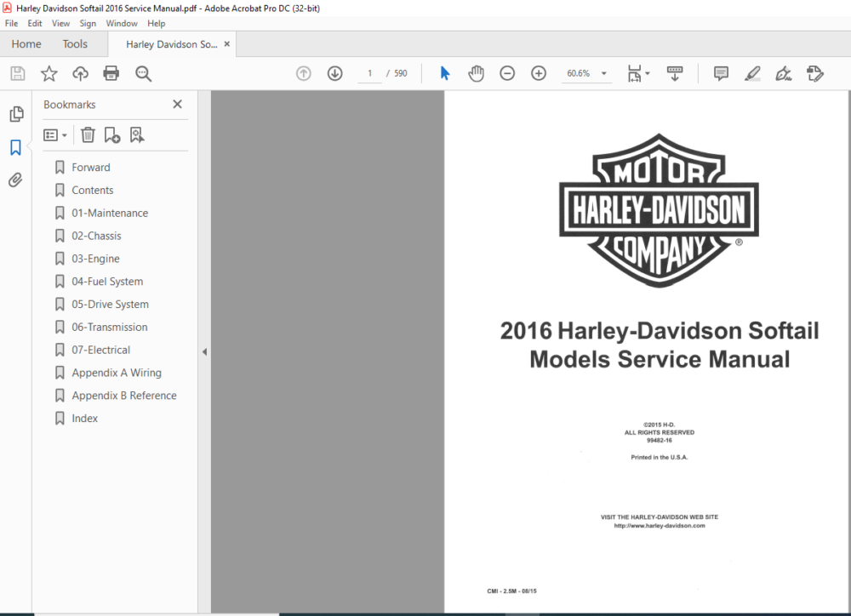Click the Save file icon
851x616 pixels.
(x=17, y=73)
